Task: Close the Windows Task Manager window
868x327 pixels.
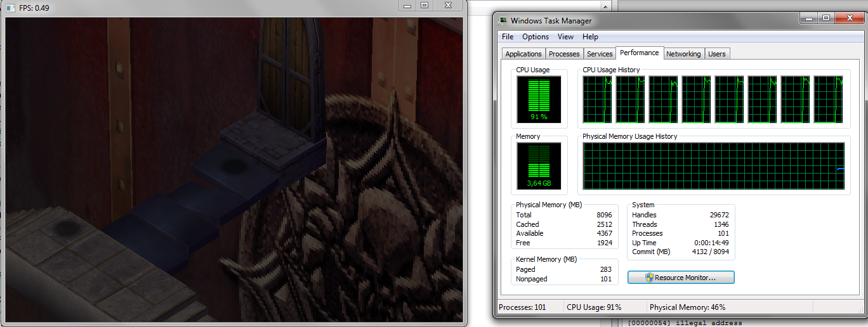Action: point(849,18)
